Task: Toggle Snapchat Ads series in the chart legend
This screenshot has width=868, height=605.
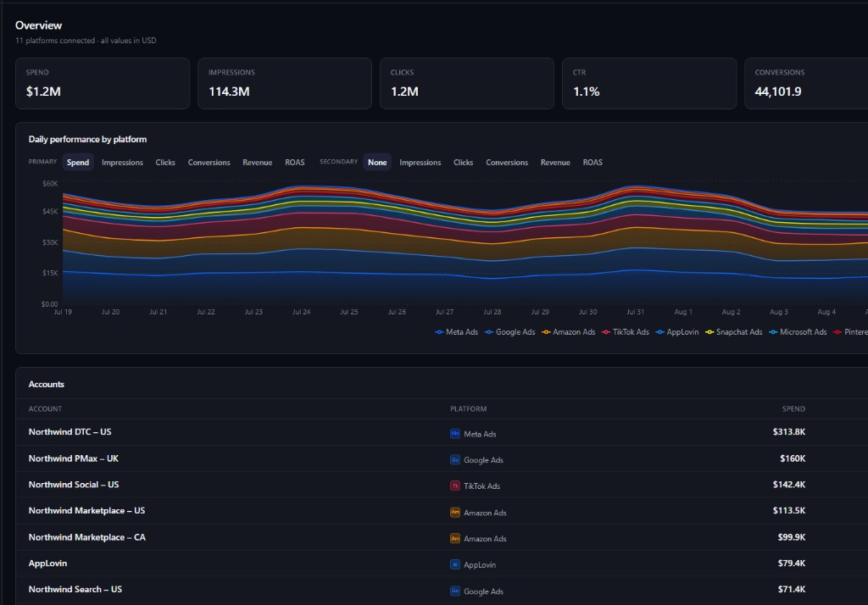Action: point(733,332)
